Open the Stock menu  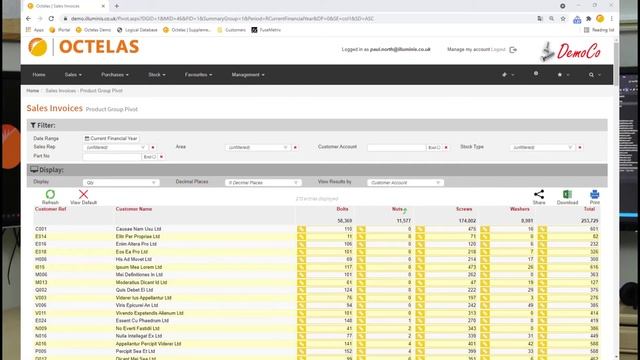(157, 75)
